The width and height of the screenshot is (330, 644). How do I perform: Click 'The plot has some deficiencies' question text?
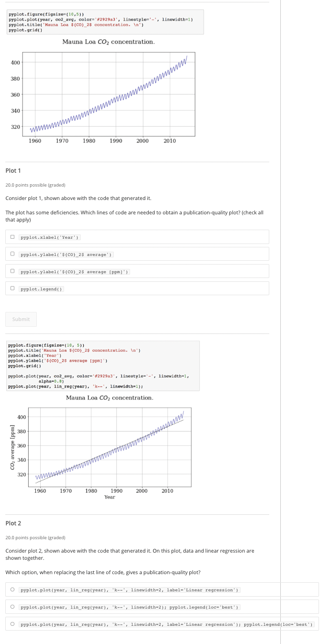134,216
